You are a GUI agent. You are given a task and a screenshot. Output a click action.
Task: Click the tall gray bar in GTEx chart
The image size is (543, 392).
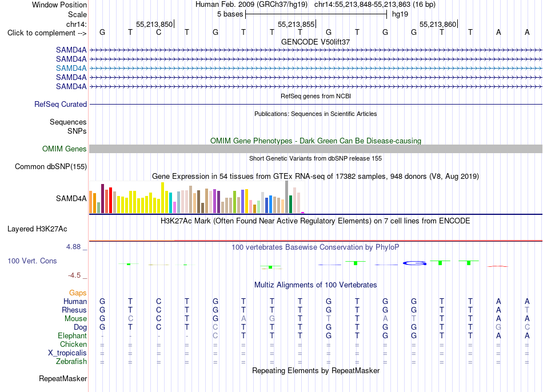[286, 197]
